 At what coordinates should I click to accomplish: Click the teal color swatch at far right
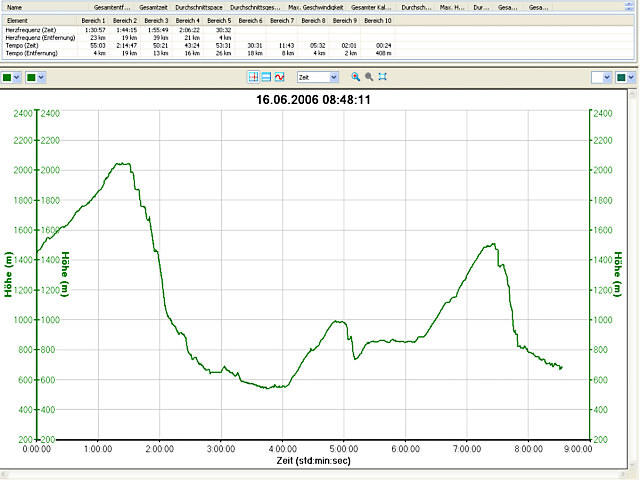click(623, 77)
